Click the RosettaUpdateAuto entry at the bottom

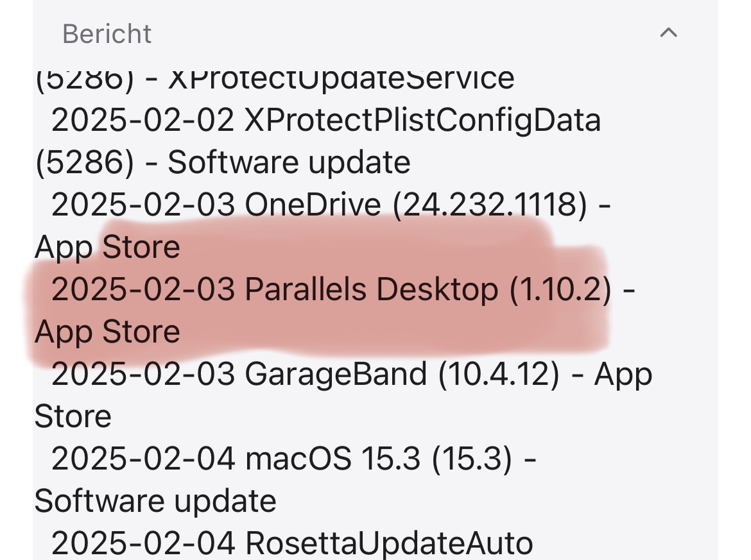click(389, 543)
